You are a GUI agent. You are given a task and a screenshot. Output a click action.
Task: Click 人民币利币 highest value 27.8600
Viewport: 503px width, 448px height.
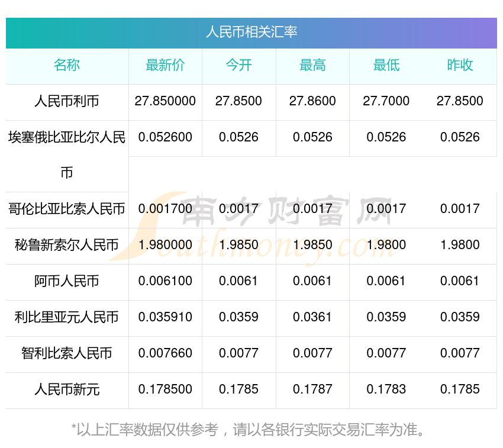[x=312, y=101]
